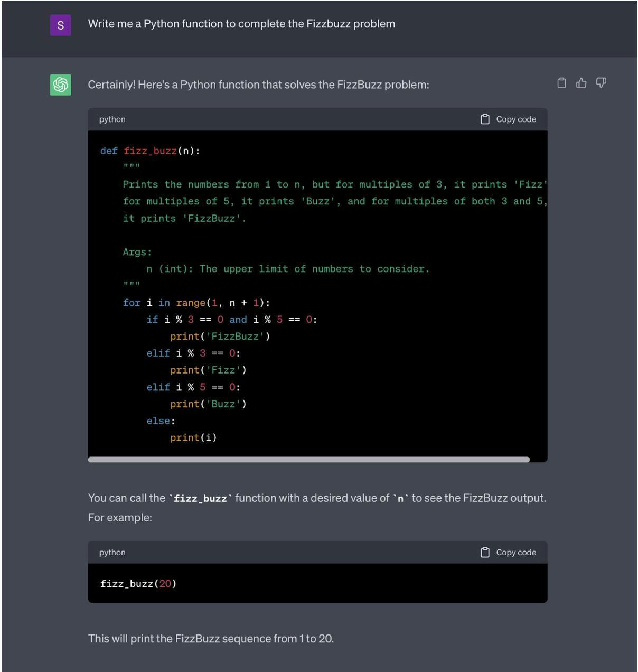Click the purple S user avatar

[x=61, y=25]
